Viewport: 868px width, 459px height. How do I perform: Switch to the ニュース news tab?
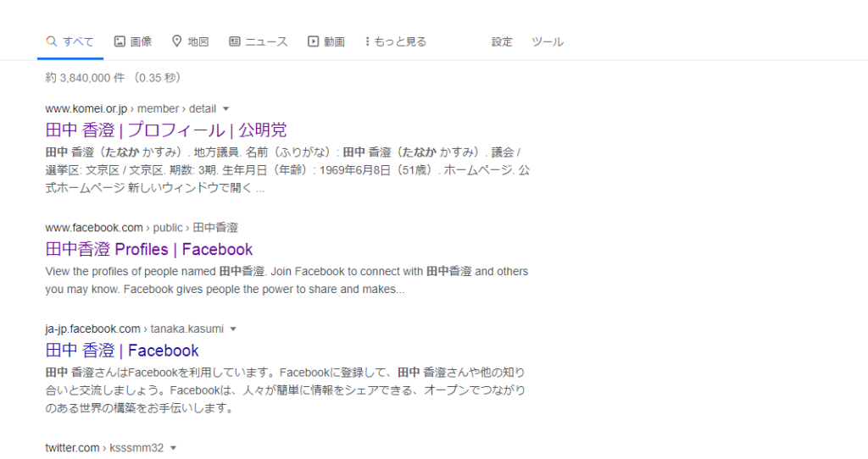click(x=266, y=41)
